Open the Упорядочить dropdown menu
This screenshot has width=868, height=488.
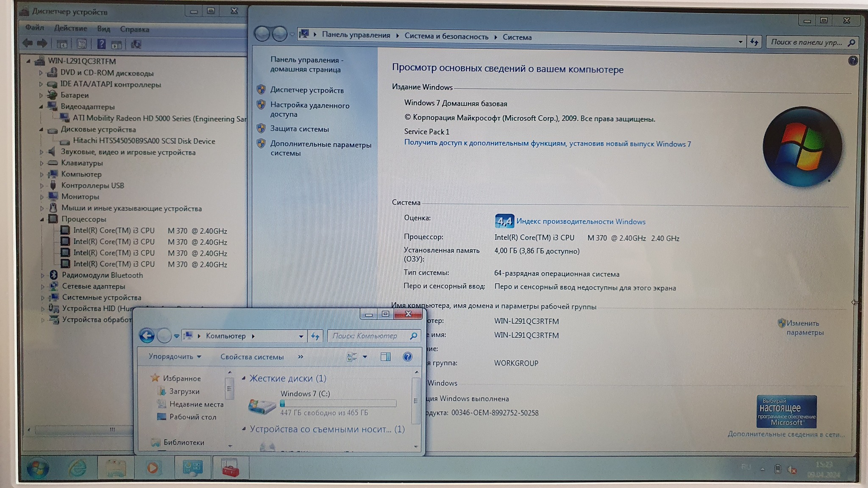[x=174, y=357]
